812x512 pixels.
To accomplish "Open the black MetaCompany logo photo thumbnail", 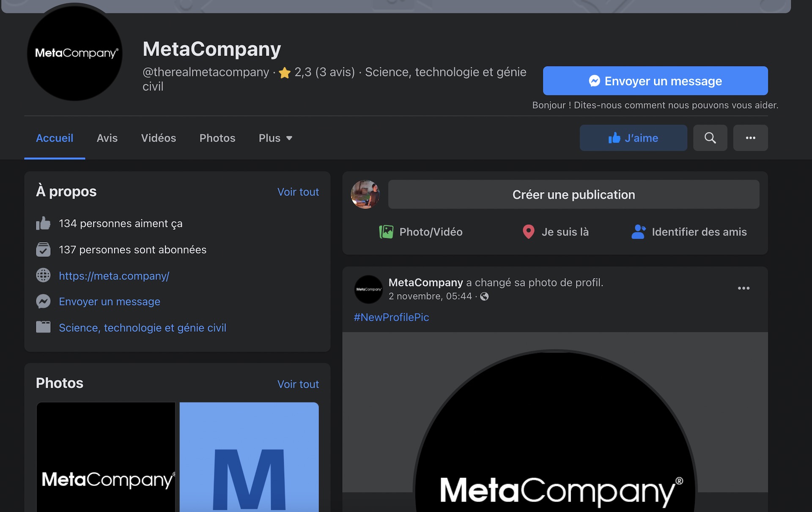I will click(106, 457).
